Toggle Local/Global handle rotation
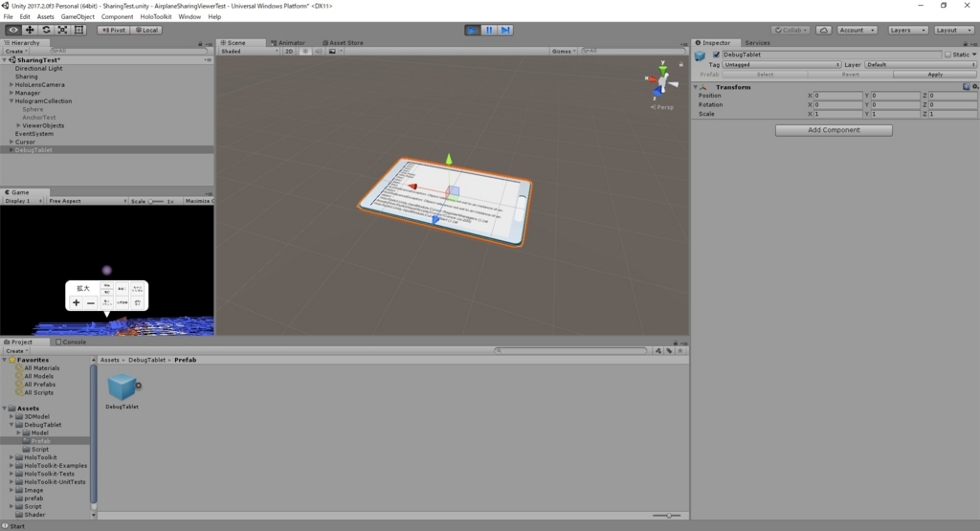Image resolution: width=980 pixels, height=531 pixels. pos(146,30)
